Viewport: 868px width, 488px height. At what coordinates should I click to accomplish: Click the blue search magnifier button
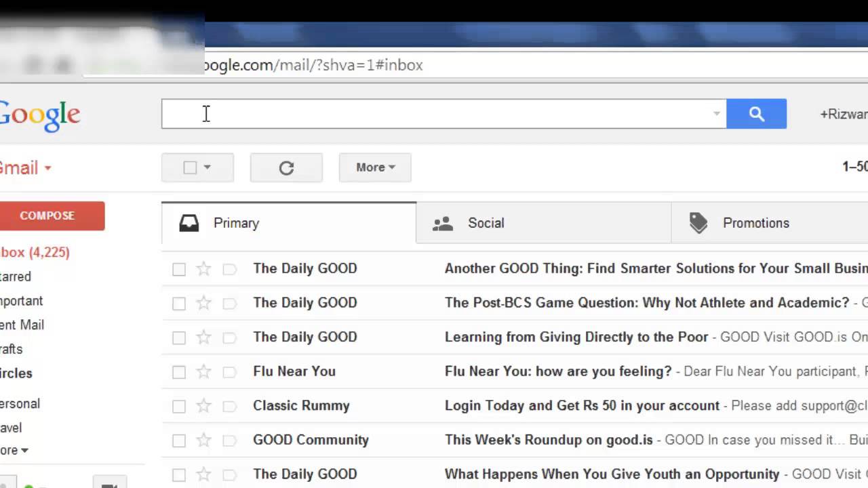click(756, 114)
